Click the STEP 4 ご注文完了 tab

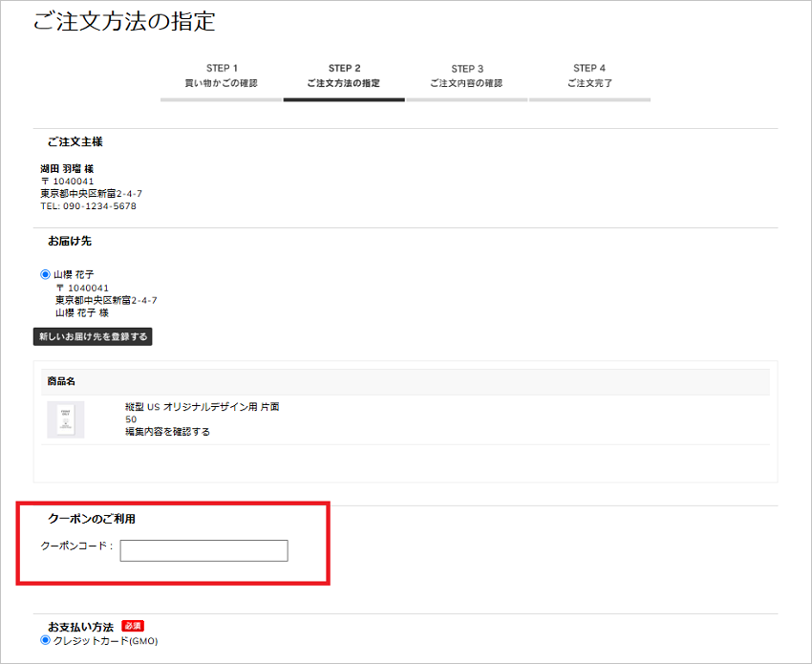[x=589, y=77]
